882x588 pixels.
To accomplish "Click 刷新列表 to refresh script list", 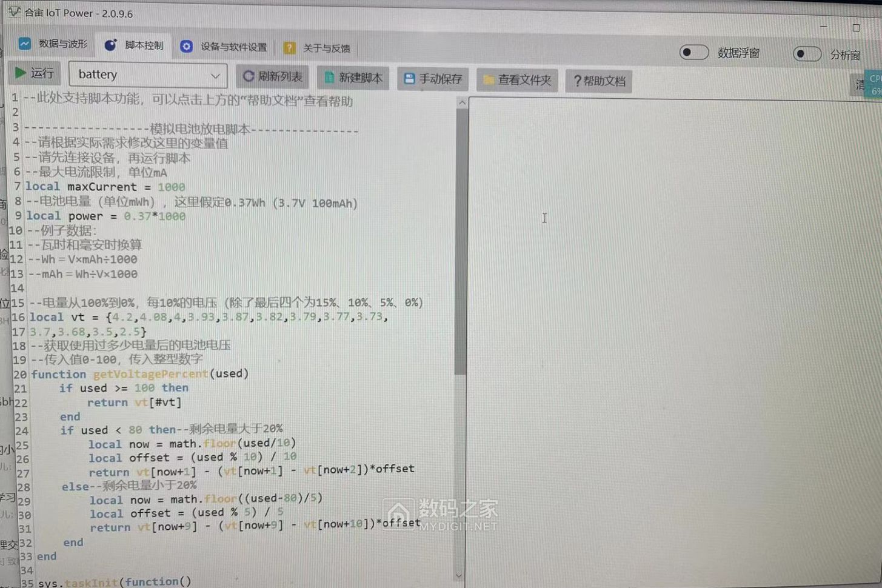I will click(x=272, y=76).
